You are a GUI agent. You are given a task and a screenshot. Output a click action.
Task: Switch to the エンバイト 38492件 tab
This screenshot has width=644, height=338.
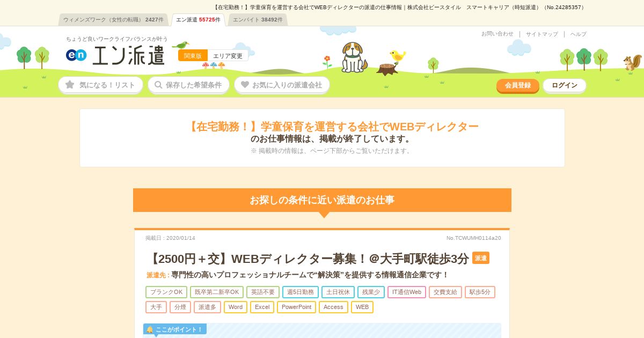pyautogui.click(x=258, y=20)
